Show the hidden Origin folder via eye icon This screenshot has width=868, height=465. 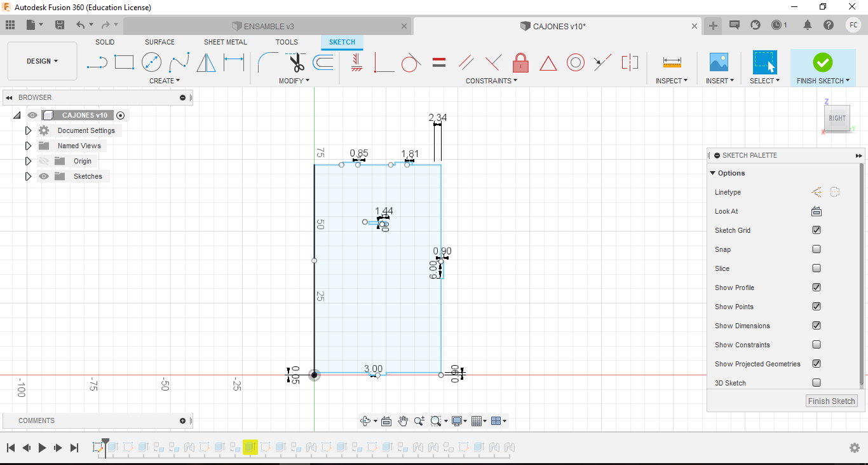pyautogui.click(x=44, y=161)
